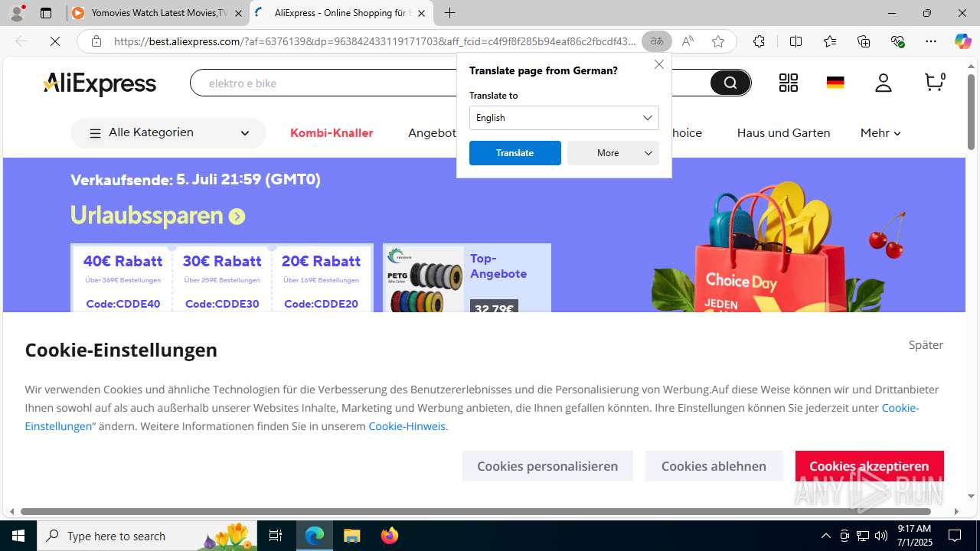Click the search magnifier button

point(730,83)
